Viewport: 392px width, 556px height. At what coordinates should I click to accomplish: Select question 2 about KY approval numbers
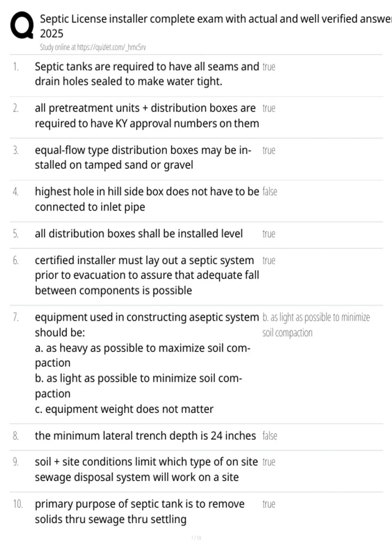147,116
